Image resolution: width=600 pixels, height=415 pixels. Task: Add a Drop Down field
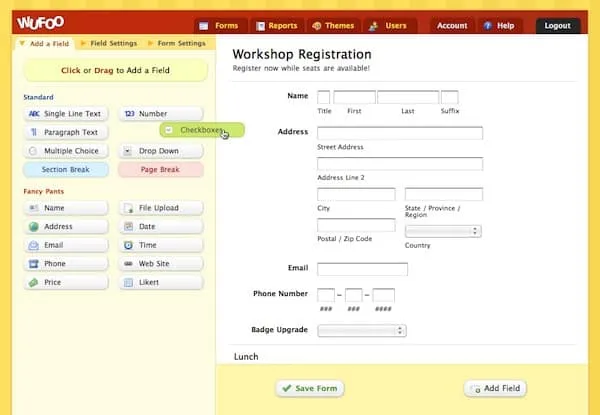click(x=161, y=151)
